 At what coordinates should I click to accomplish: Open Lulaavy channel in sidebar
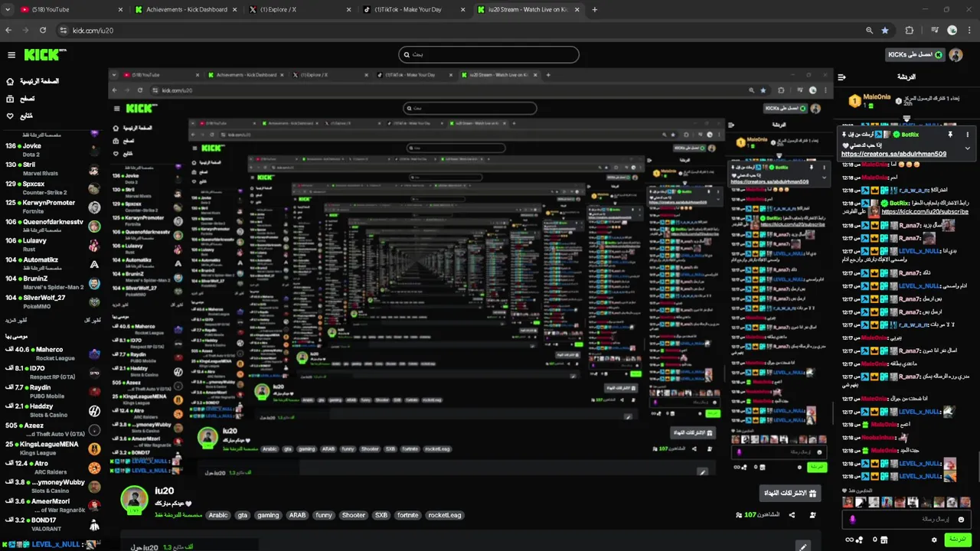[52, 245]
